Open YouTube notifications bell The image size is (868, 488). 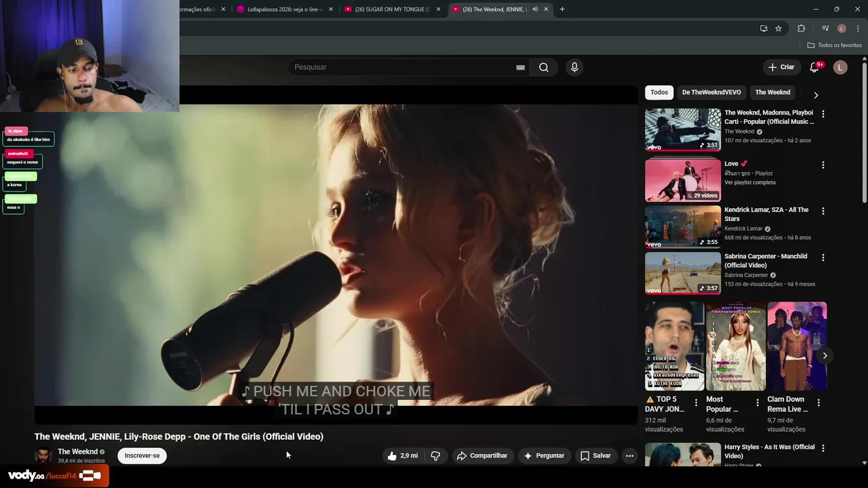[814, 67]
